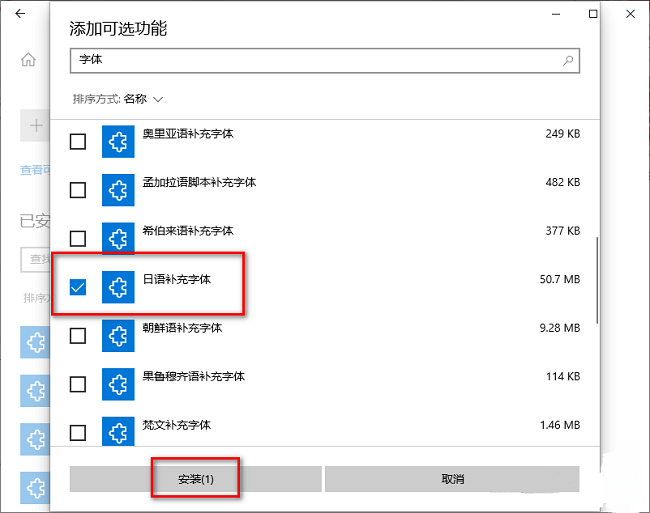Image resolution: width=650 pixels, height=513 pixels.
Task: Click the 孟加拉语脚本补充字体 puzzle icon
Action: (x=118, y=190)
